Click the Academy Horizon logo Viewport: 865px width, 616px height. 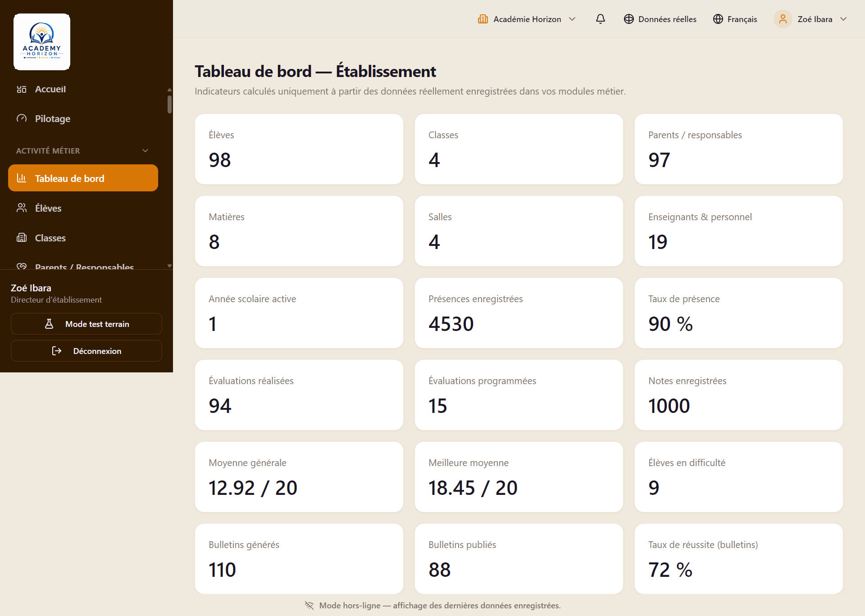[42, 42]
